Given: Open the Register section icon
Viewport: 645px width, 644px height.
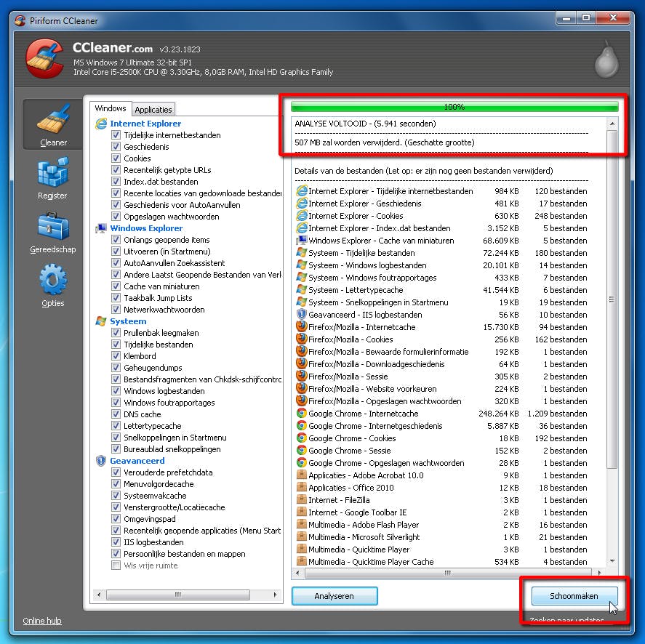Looking at the screenshot, I should pyautogui.click(x=52, y=172).
